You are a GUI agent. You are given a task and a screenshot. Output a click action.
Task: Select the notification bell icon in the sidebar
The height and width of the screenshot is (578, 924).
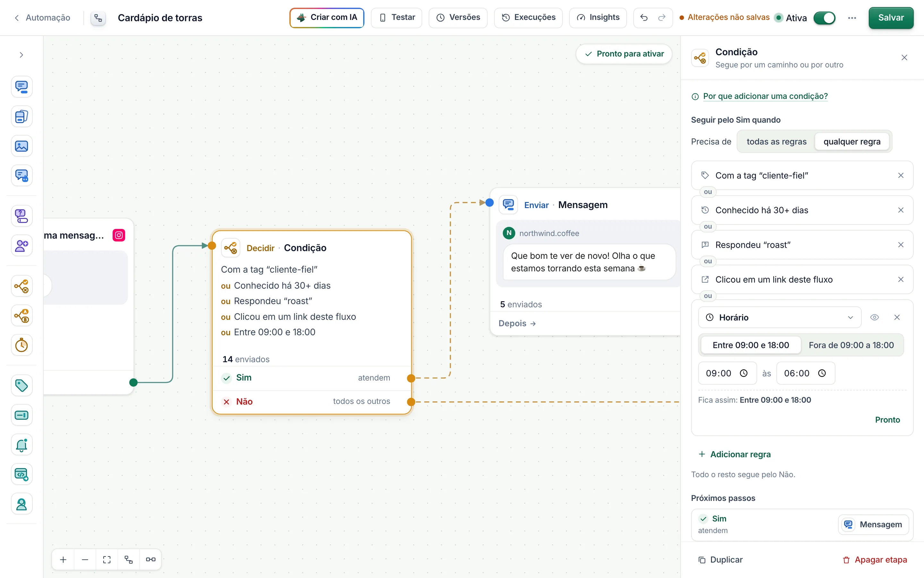21,445
